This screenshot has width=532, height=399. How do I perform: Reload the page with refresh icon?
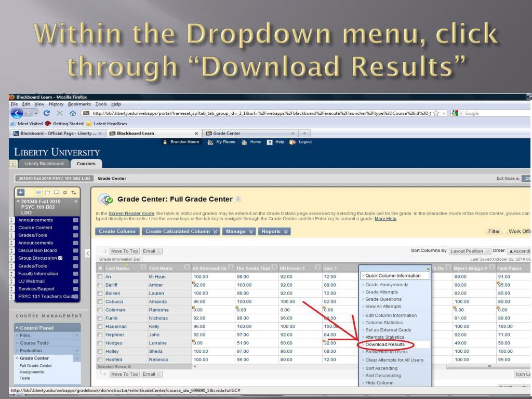tap(46, 113)
